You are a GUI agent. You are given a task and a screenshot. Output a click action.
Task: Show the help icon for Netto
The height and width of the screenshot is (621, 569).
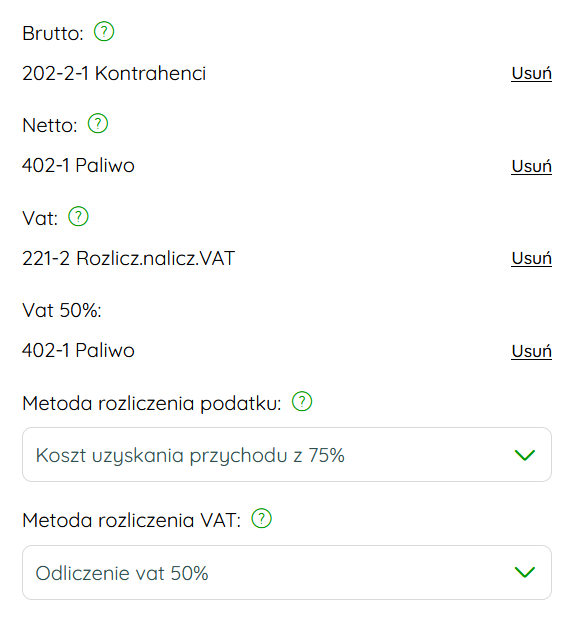[97, 124]
